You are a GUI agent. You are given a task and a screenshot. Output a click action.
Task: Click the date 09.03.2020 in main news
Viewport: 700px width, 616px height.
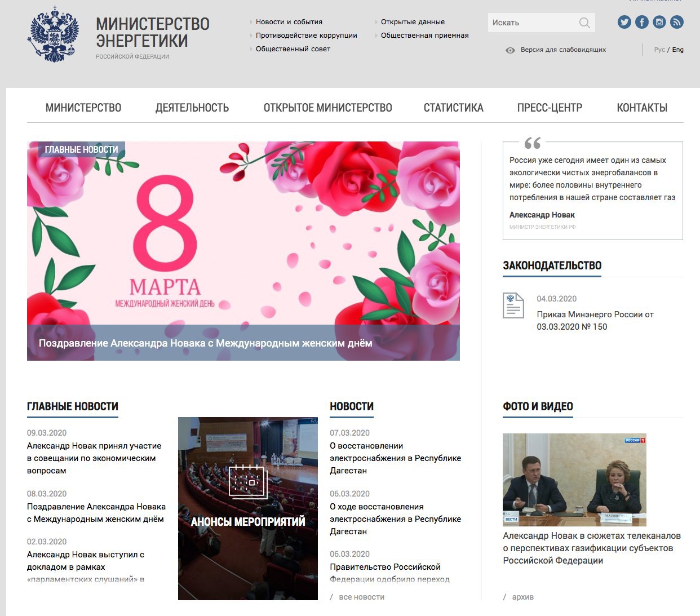point(47,433)
